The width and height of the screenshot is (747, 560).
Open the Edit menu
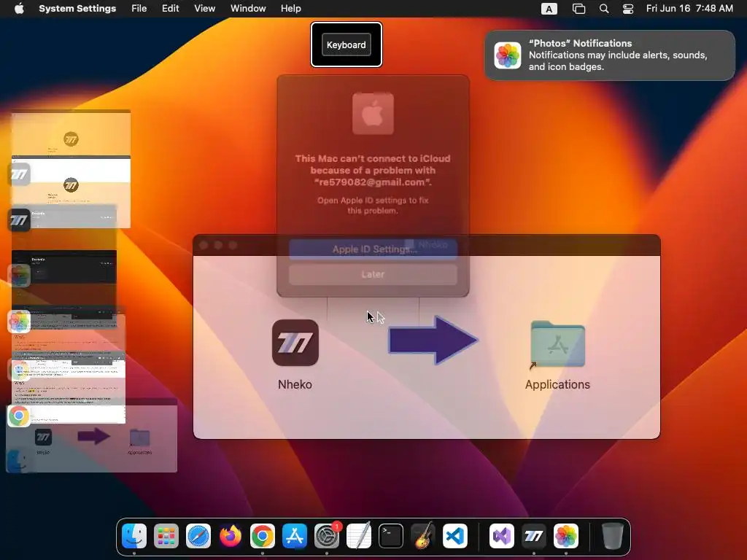[170, 9]
